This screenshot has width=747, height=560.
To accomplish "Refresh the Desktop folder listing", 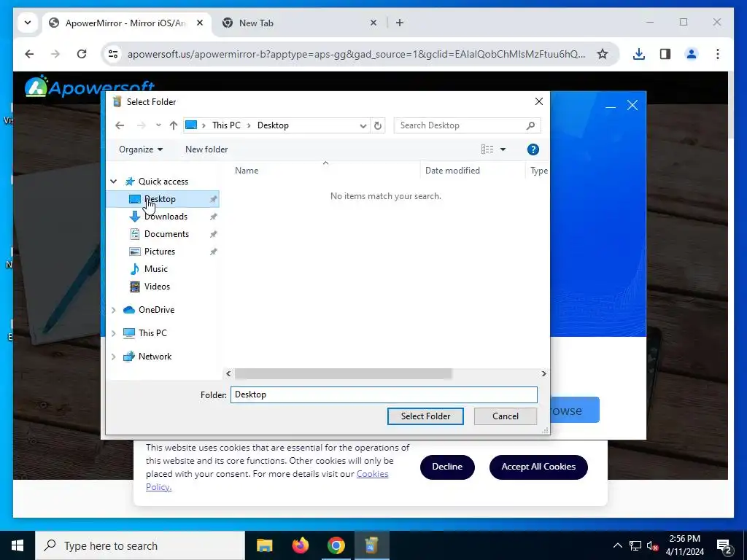I will pos(378,125).
